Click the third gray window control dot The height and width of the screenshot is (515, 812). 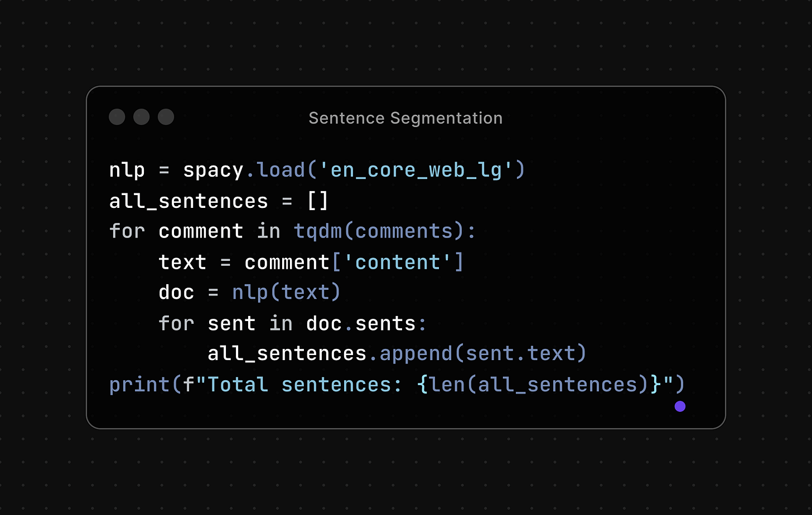[x=166, y=117]
